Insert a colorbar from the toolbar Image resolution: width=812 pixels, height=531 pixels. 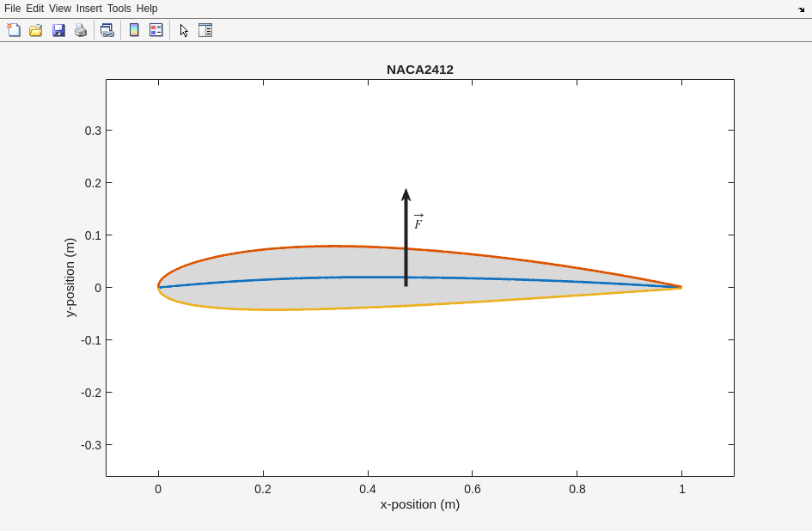tap(134, 30)
